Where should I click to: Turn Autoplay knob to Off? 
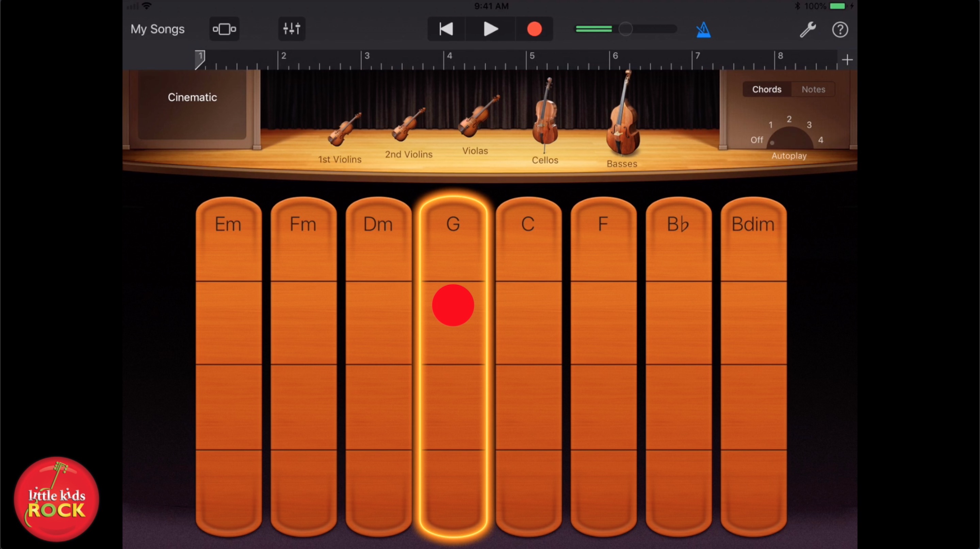pos(756,140)
